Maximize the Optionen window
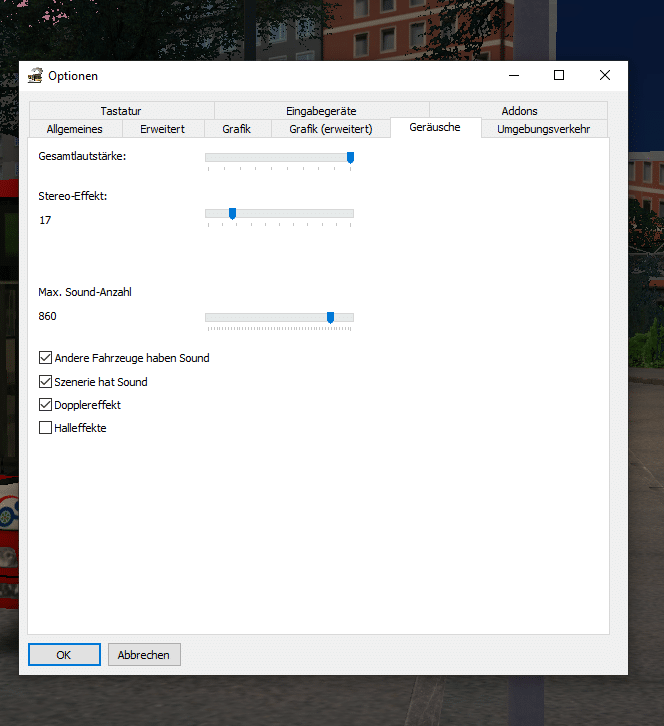This screenshot has width=664, height=726. click(x=559, y=75)
